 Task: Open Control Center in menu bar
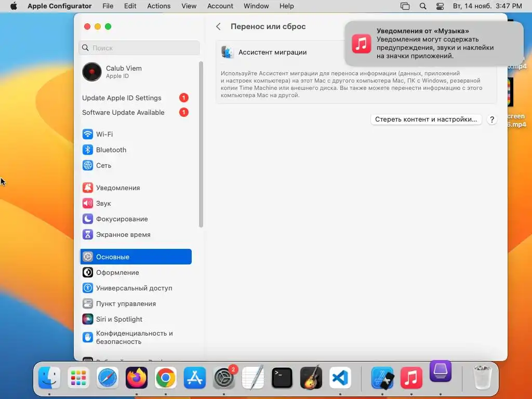pos(440,6)
